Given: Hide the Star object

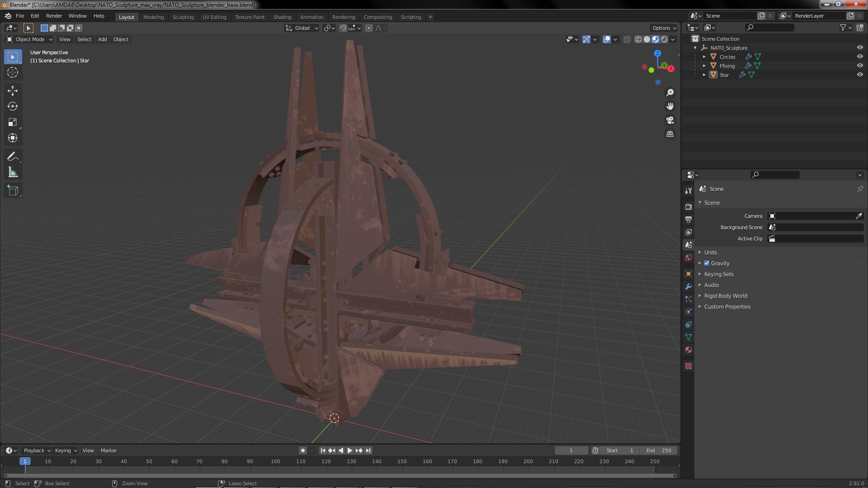Looking at the screenshot, I should pyautogui.click(x=860, y=75).
